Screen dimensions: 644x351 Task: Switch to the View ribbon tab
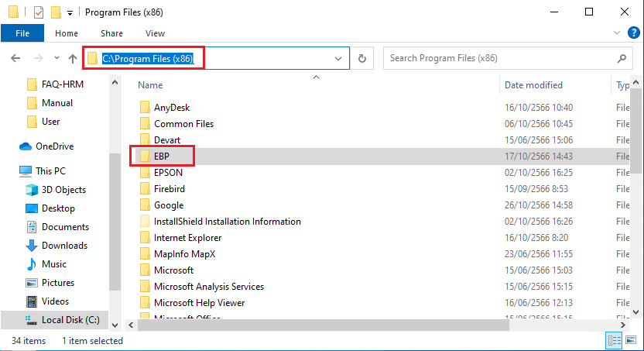click(x=155, y=33)
